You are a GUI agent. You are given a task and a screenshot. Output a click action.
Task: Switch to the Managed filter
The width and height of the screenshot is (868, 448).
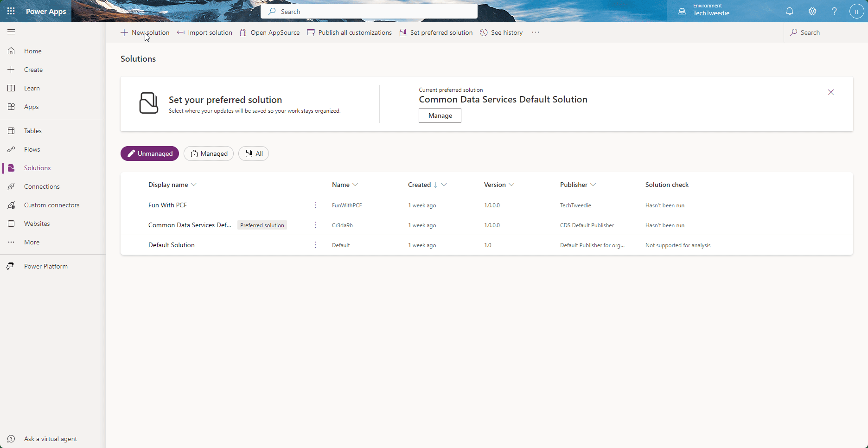click(x=209, y=154)
